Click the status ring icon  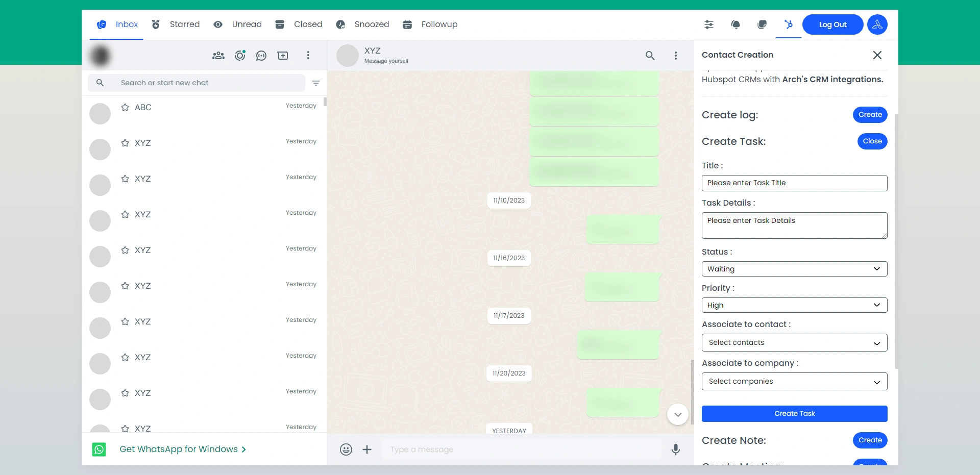click(x=240, y=56)
